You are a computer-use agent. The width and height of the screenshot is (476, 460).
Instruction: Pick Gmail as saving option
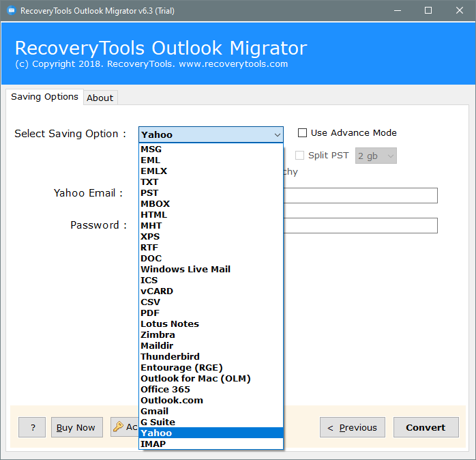(211, 412)
